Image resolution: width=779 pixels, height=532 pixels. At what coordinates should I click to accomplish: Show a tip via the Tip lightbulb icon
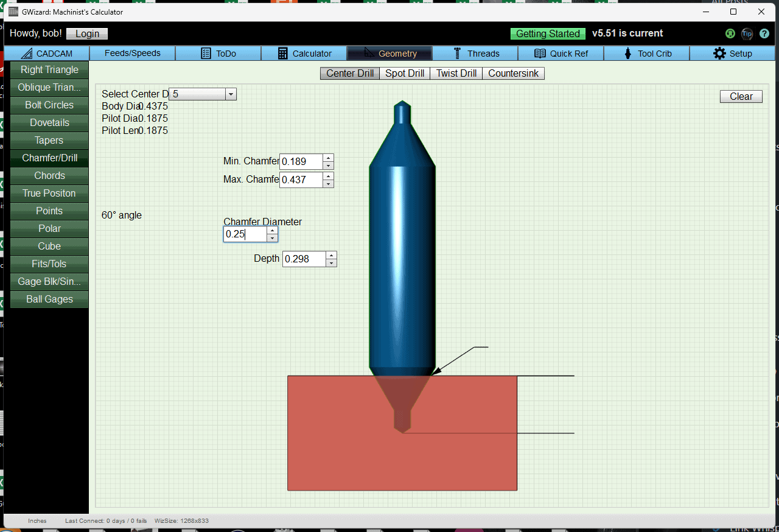[747, 33]
